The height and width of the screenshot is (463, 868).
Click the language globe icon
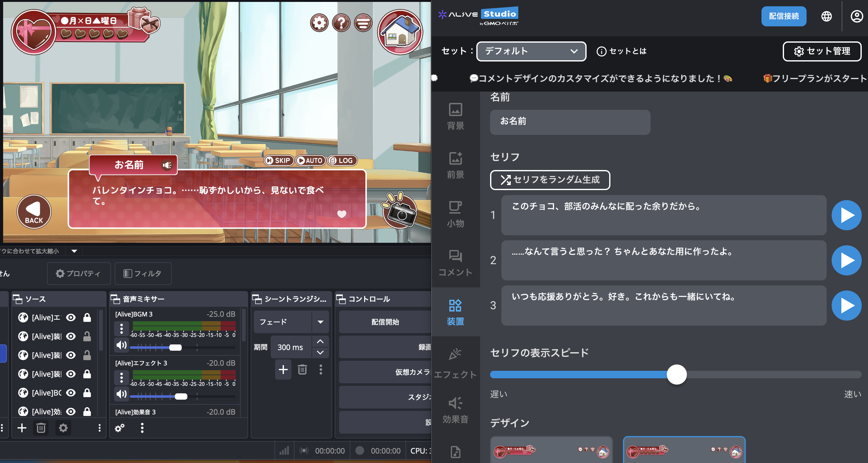pyautogui.click(x=826, y=16)
